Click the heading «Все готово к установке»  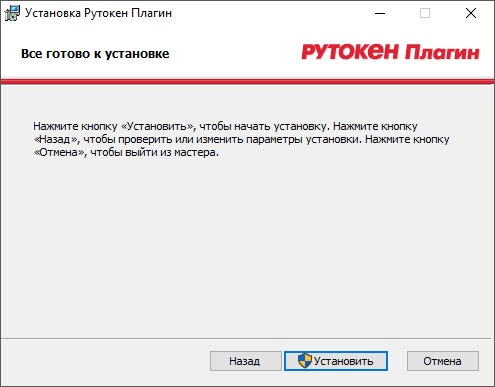[95, 54]
